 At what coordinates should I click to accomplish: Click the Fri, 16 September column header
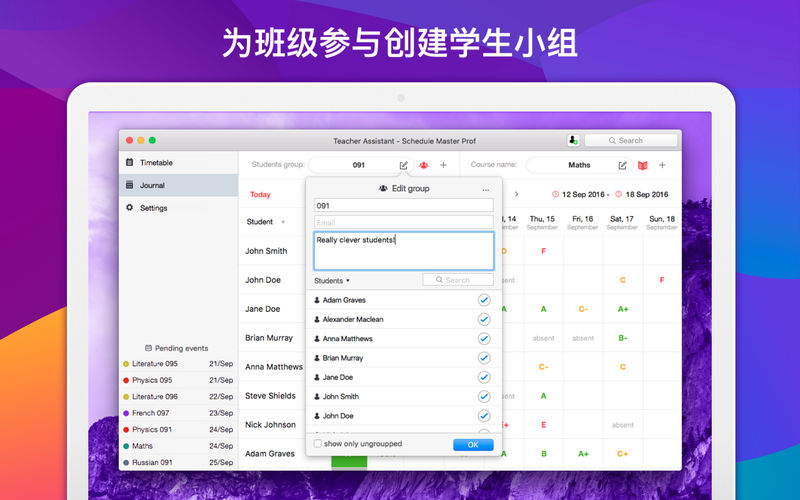click(582, 222)
